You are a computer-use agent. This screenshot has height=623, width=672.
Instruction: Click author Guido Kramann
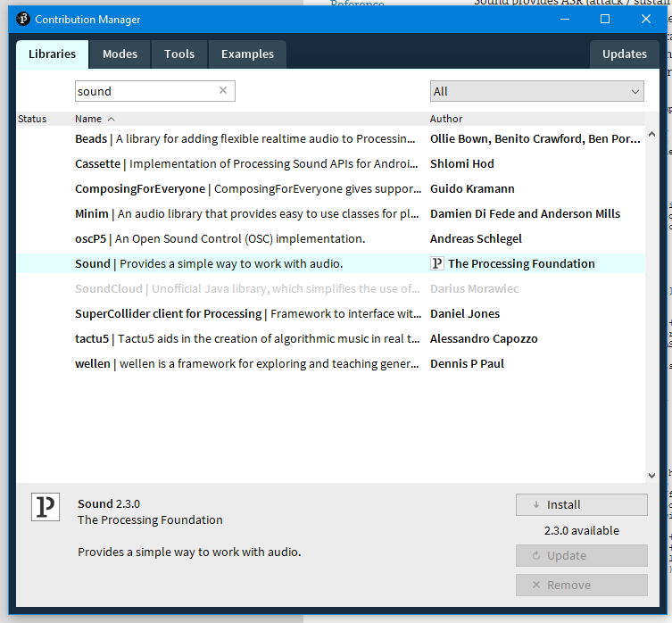coord(472,188)
